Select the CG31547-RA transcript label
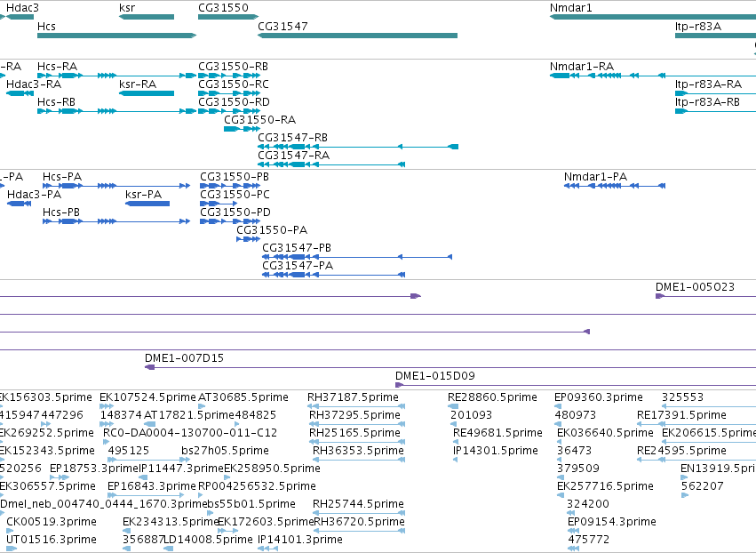This screenshot has width=756, height=553. pyautogui.click(x=294, y=156)
